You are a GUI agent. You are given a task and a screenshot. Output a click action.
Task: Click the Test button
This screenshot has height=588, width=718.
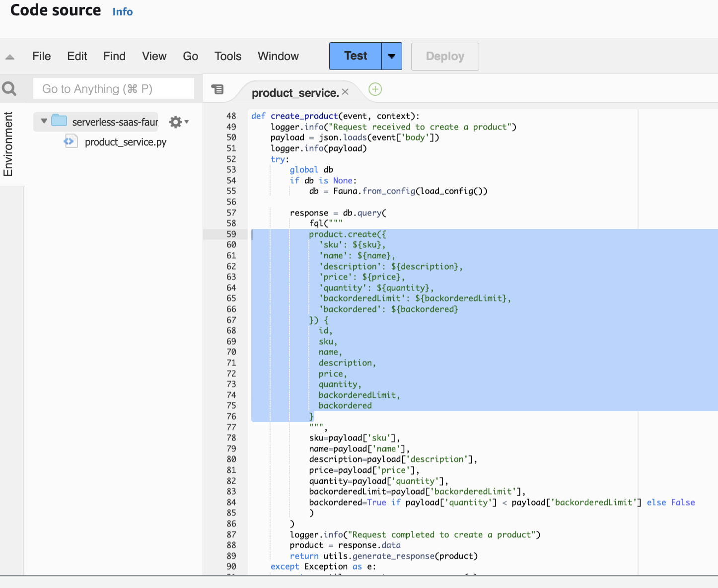(x=356, y=56)
